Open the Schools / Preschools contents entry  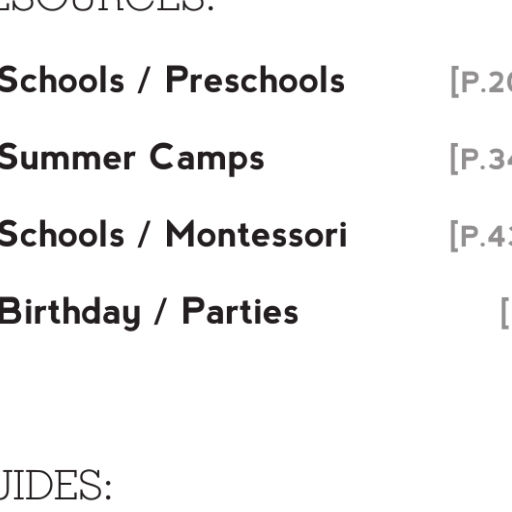point(172,80)
